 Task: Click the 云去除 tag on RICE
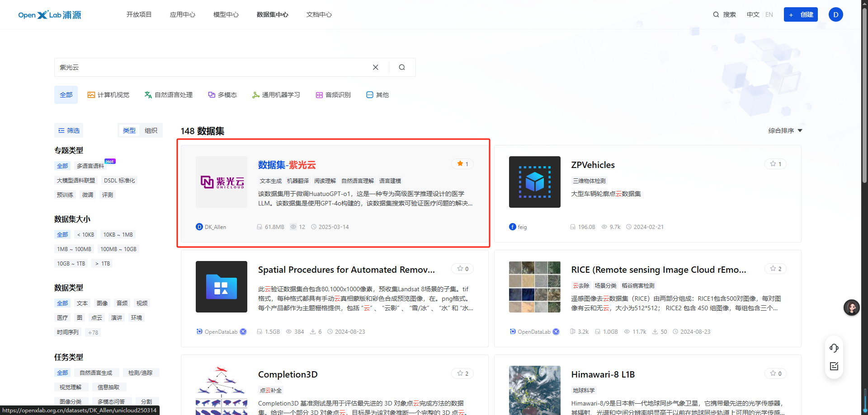click(581, 285)
